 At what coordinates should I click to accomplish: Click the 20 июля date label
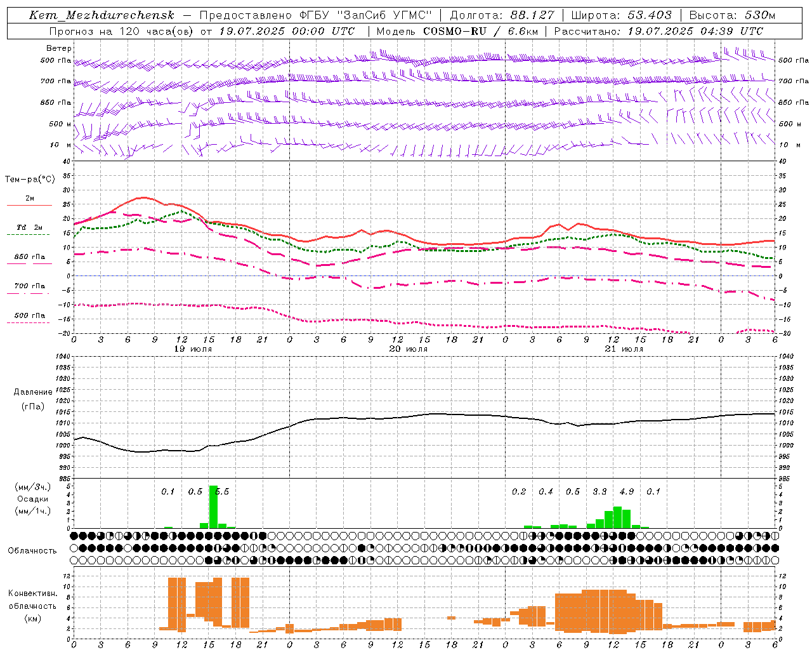coord(409,349)
